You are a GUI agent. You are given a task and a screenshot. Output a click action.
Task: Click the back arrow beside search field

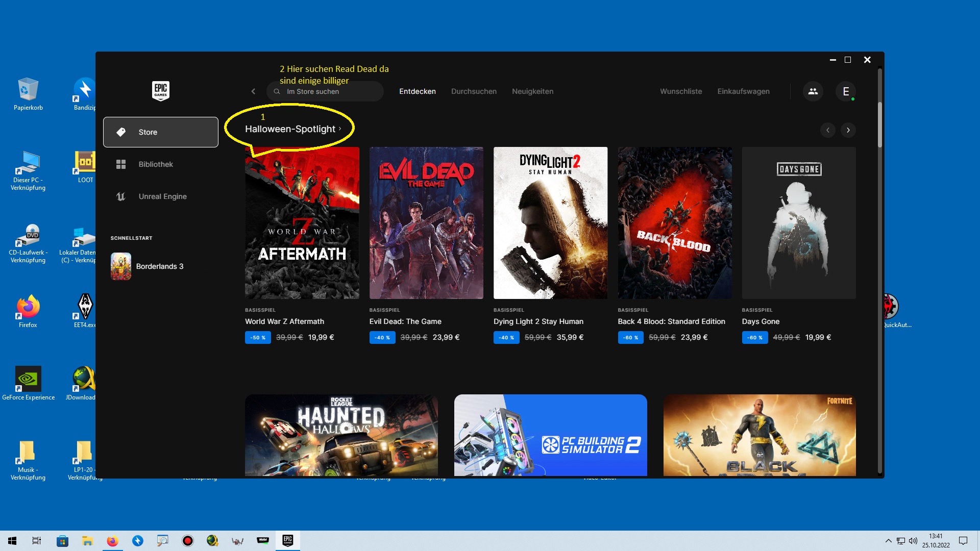pos(253,91)
